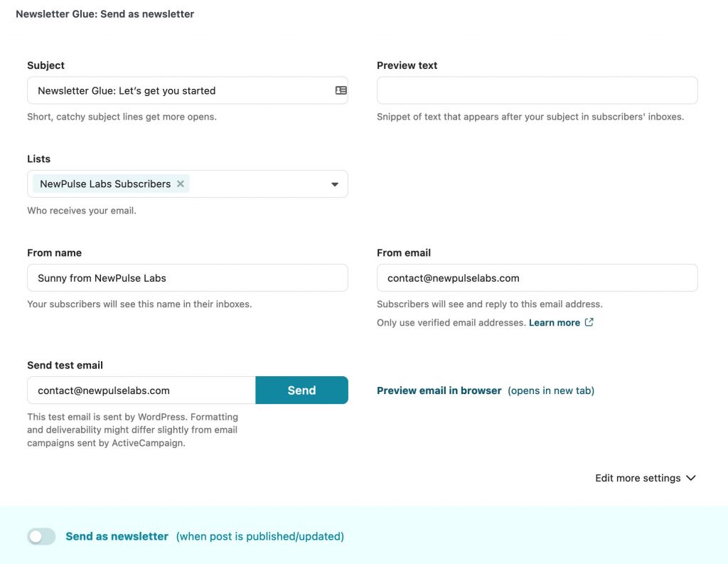Click inside the Lists selection box
728x564 pixels.
pos(256,183)
